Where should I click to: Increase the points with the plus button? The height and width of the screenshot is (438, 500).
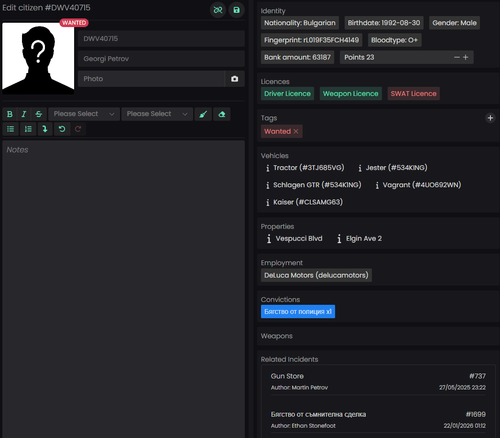(x=466, y=57)
